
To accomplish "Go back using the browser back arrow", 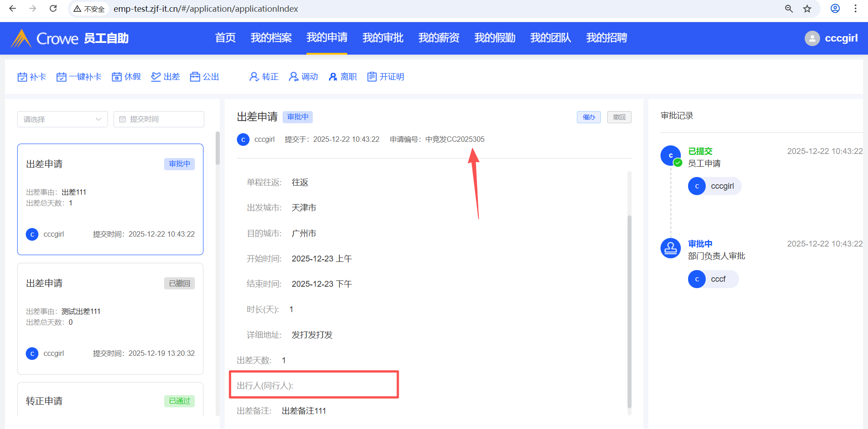I will click(13, 9).
